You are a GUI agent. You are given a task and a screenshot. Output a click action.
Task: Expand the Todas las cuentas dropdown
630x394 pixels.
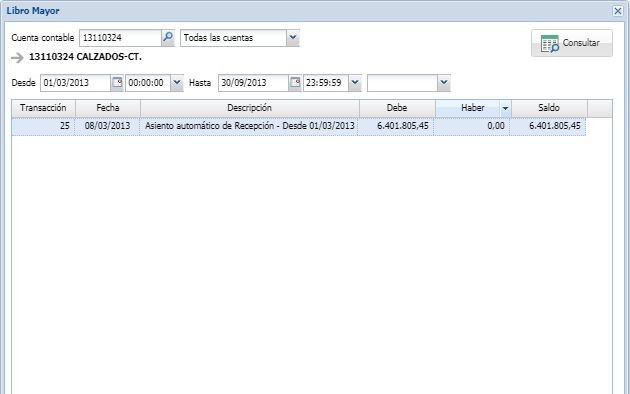[293, 38]
